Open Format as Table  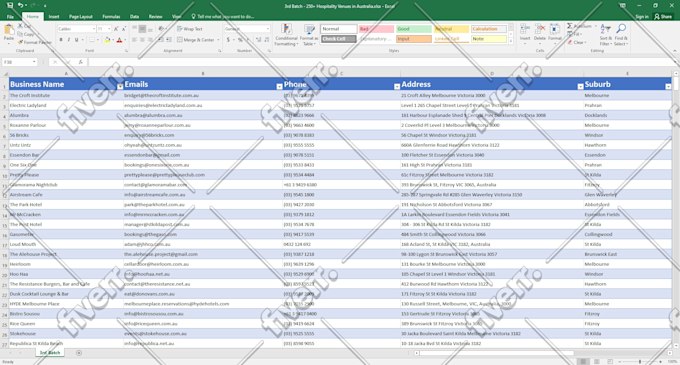310,35
